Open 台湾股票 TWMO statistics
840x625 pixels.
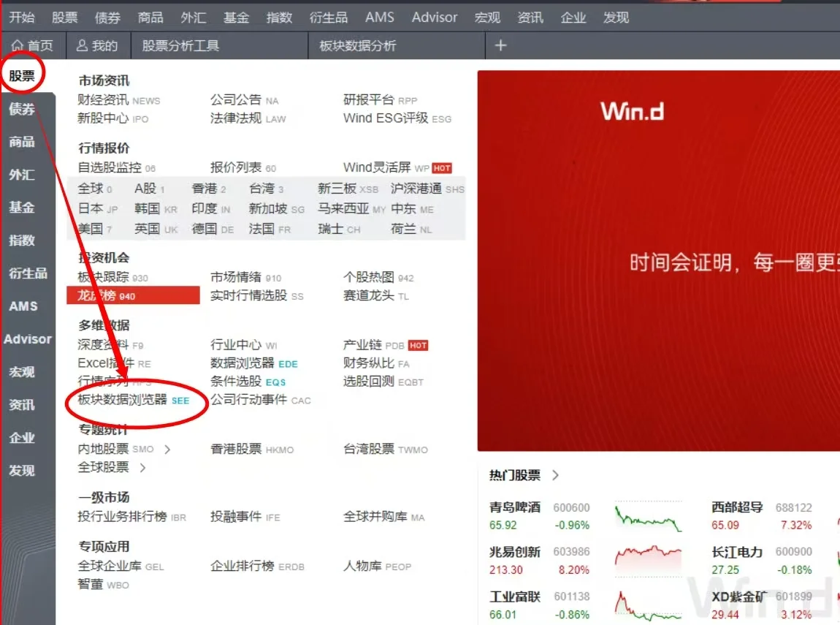point(386,449)
